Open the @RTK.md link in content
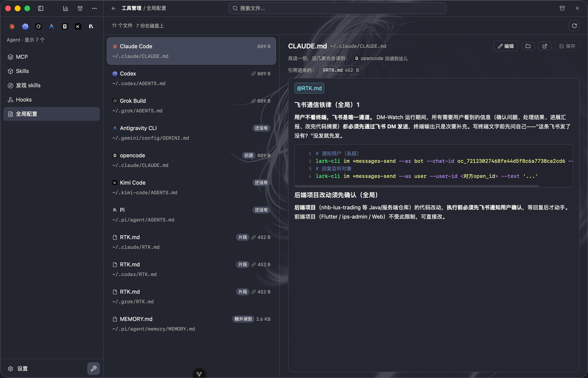Image resolution: width=588 pixels, height=378 pixels. click(x=309, y=88)
